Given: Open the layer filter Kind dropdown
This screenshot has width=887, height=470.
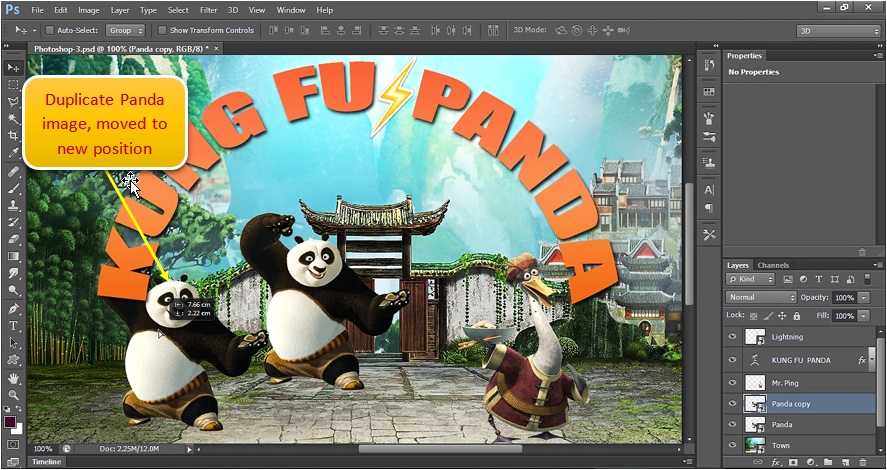Looking at the screenshot, I should click(x=751, y=279).
